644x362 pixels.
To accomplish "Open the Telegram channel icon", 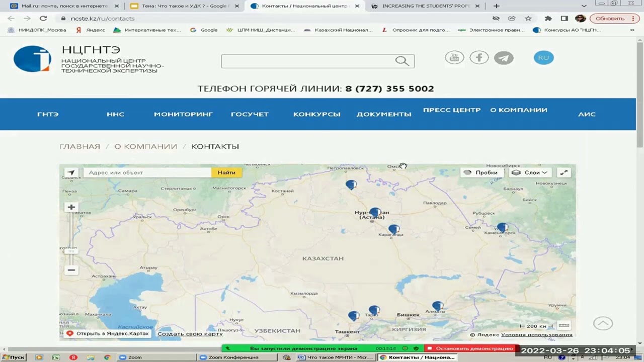I will tap(504, 58).
